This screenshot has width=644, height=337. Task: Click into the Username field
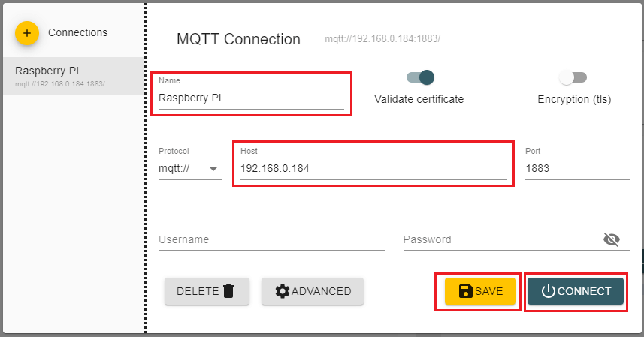click(x=271, y=239)
